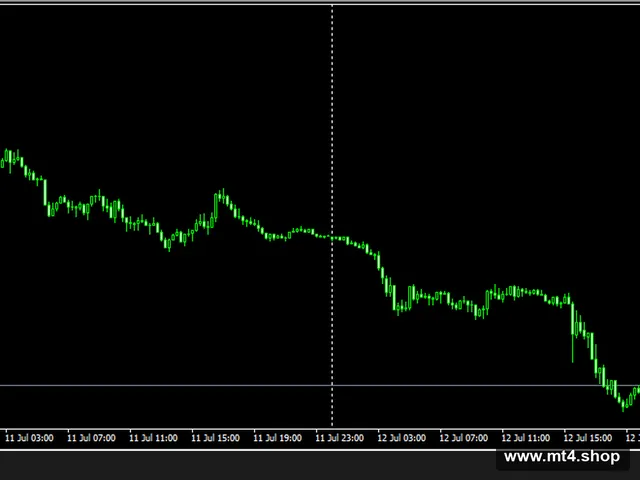Click the 12 Jul 03:00 time label
Image resolution: width=640 pixels, height=480 pixels.
[x=401, y=438]
